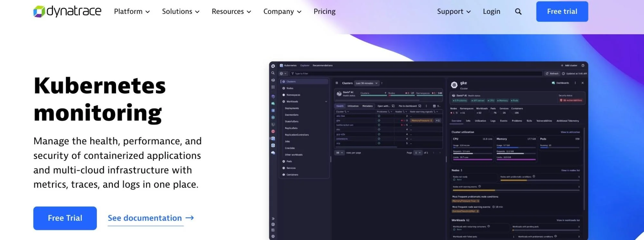The image size is (644, 240).
Task: Open the Events tab in gke panel
Action: pos(504,121)
